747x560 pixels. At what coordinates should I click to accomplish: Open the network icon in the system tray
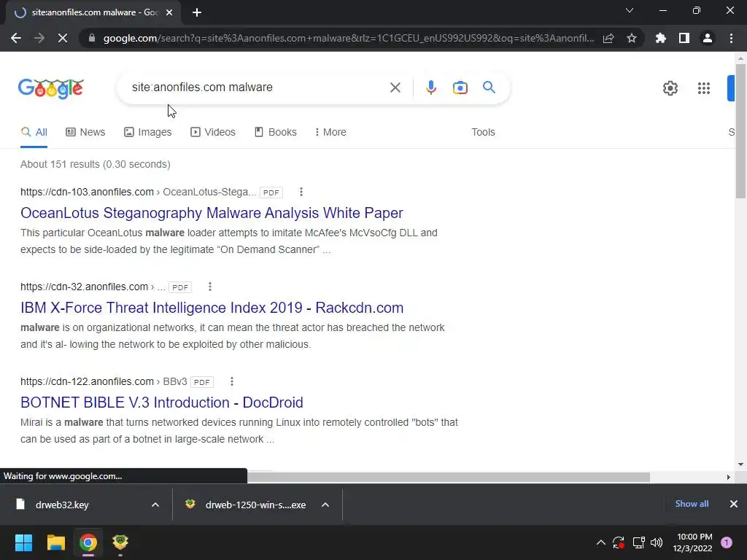tap(638, 542)
